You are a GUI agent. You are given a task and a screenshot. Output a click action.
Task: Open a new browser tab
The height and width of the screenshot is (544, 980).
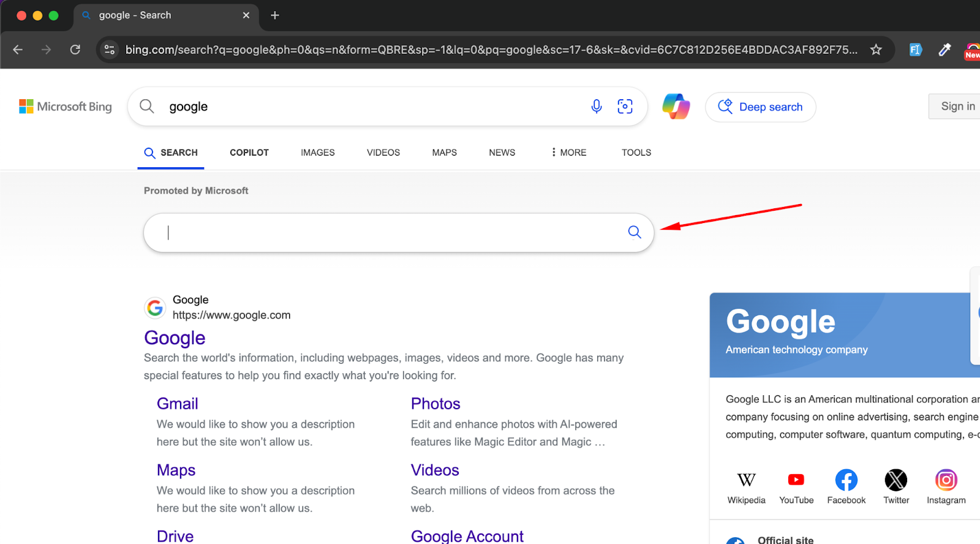pyautogui.click(x=275, y=15)
